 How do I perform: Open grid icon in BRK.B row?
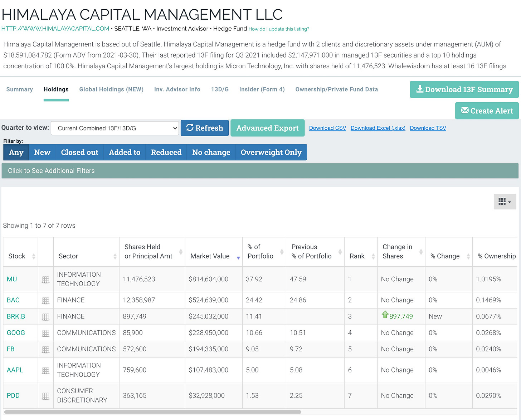45,317
